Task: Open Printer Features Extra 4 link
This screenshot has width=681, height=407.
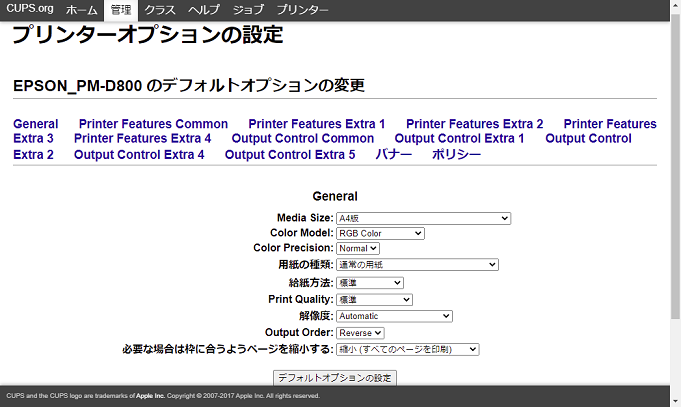Action: tap(142, 139)
